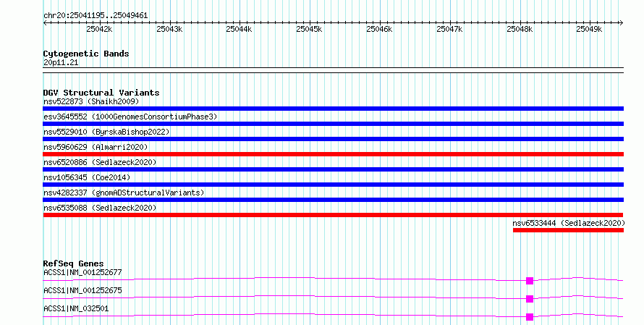The image size is (644, 325).
Task: Select the exon box on ACSS1|NM_001252675 track
Action: click(530, 299)
